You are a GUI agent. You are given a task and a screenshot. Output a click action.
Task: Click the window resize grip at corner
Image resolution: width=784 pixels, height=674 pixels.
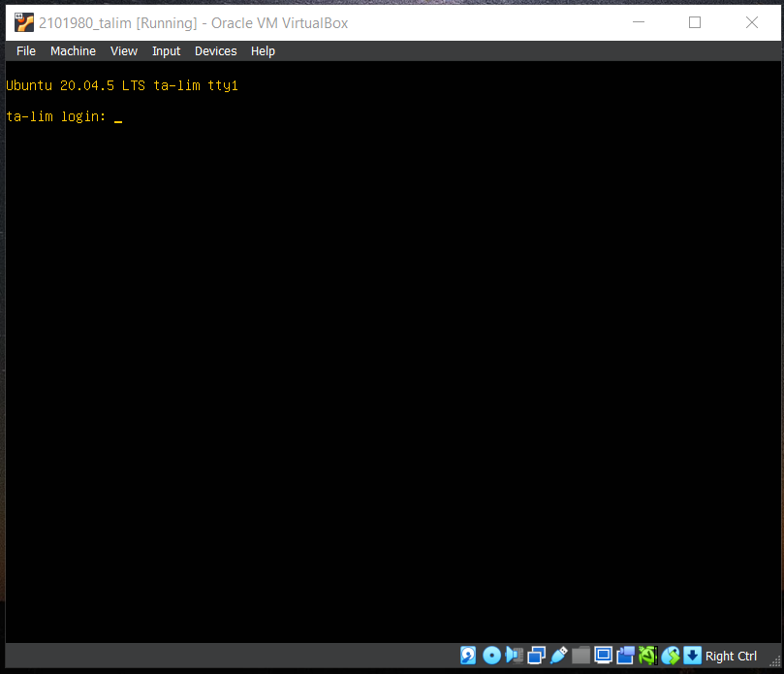(775, 661)
